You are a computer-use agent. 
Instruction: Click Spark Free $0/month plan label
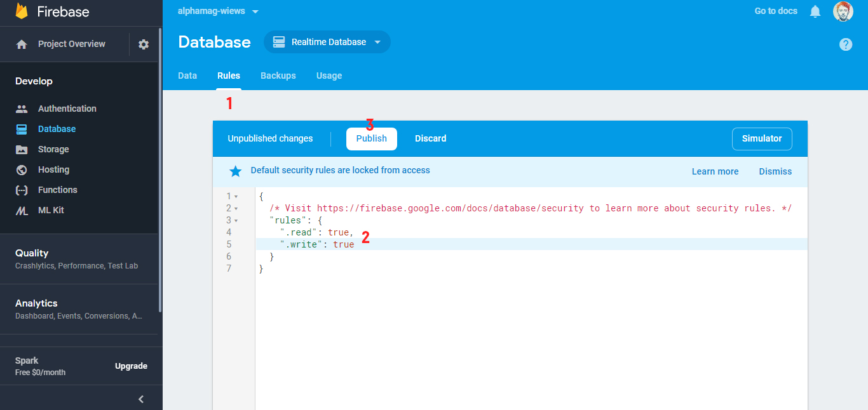40,366
